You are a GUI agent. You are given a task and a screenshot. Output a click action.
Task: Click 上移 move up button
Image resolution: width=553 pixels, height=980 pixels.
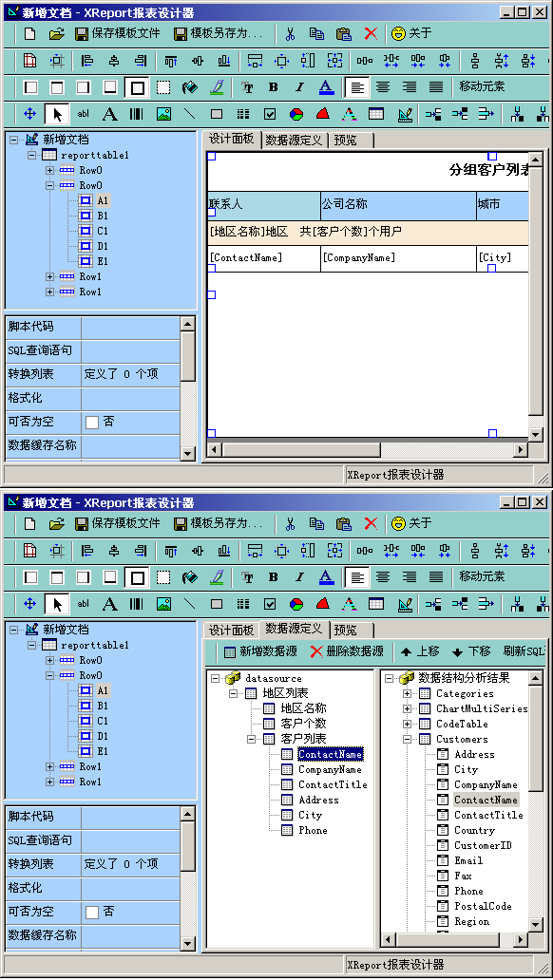click(x=420, y=651)
